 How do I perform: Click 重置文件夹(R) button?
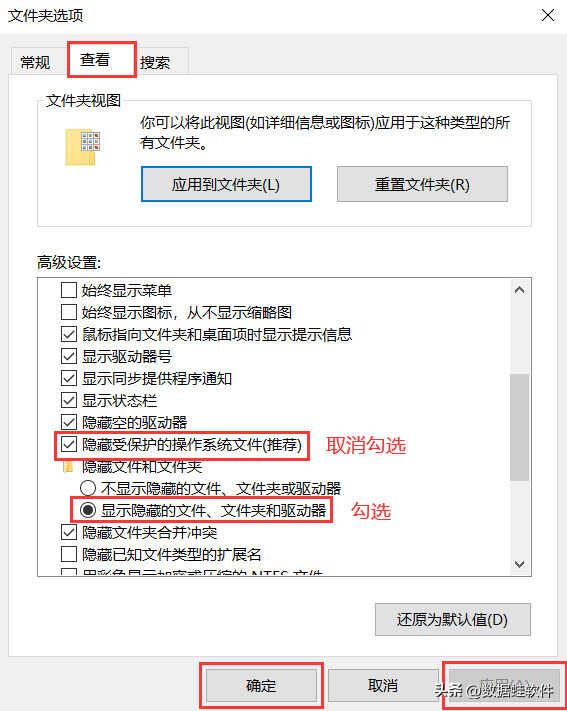click(x=422, y=184)
